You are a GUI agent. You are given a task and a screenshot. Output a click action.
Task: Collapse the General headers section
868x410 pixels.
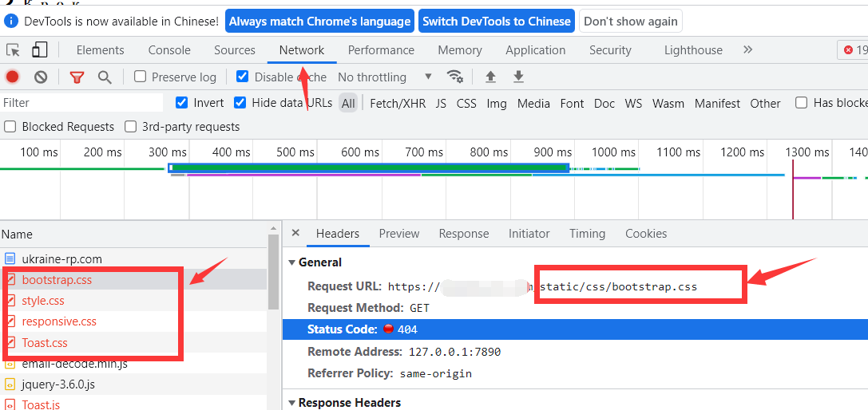coord(292,262)
